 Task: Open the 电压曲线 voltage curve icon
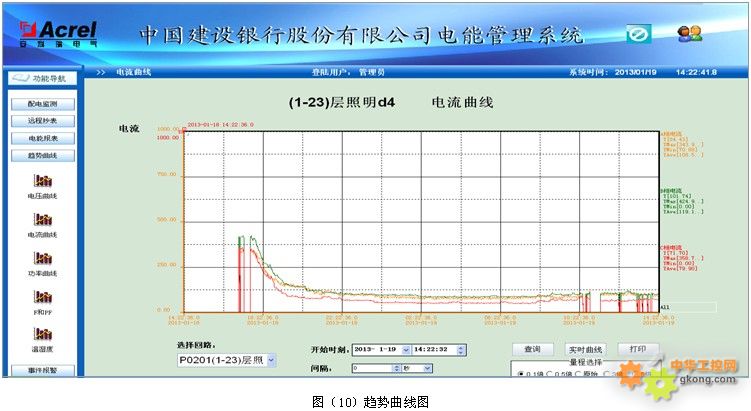coord(42,181)
